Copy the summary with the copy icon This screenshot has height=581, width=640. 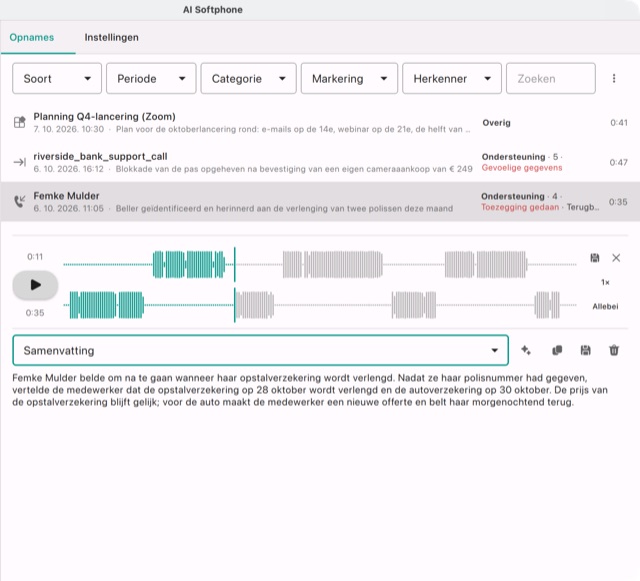[557, 350]
